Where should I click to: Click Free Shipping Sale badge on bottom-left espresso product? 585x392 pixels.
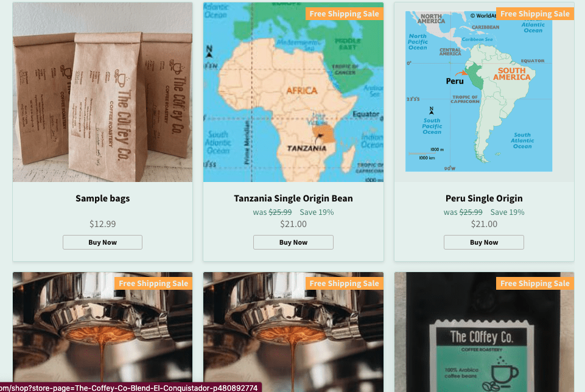coord(153,284)
